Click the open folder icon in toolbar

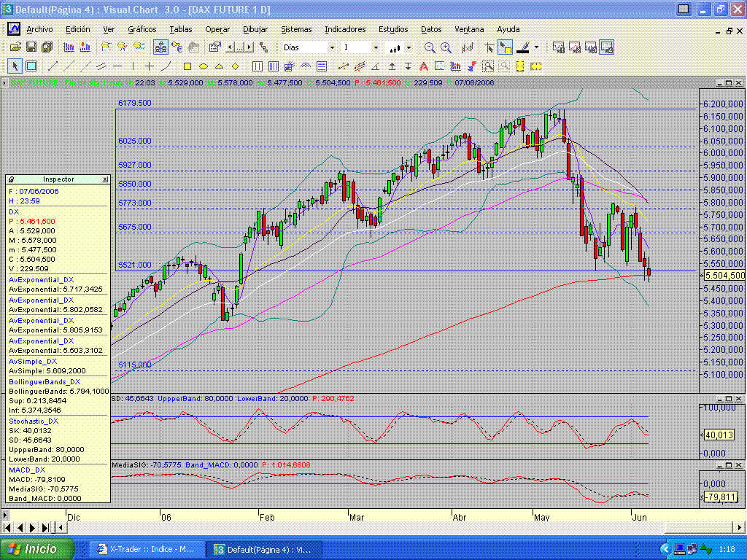15,47
